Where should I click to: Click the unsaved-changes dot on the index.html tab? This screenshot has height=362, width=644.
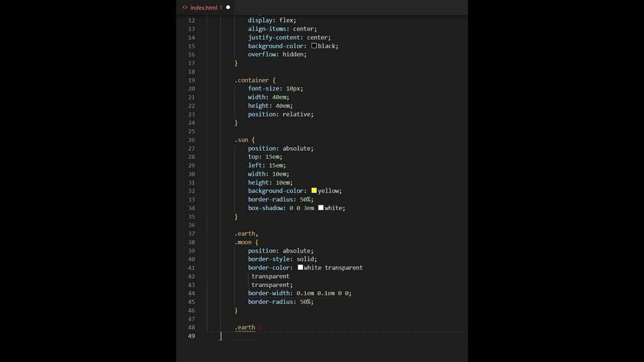tap(228, 8)
